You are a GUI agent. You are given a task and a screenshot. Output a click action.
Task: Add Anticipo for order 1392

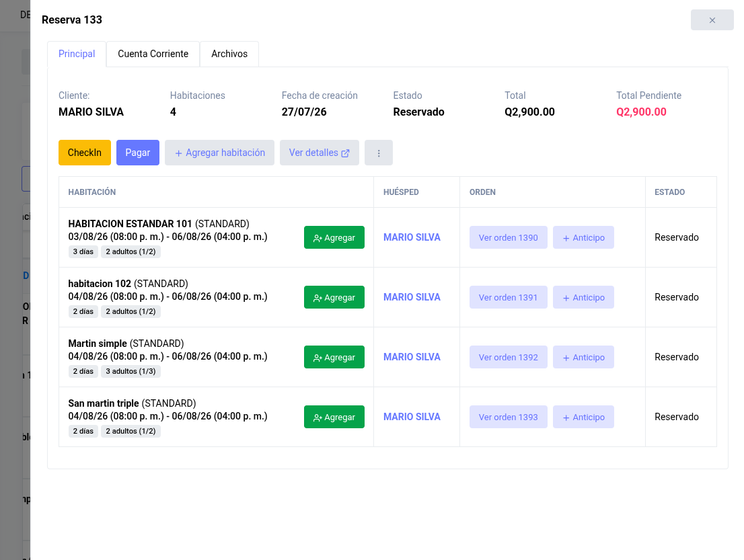click(583, 357)
